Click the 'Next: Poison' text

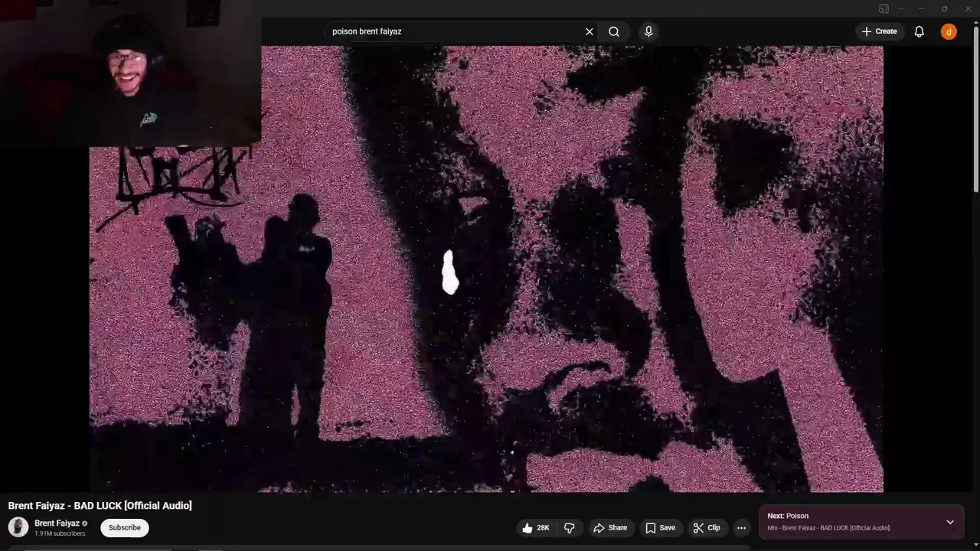point(788,516)
